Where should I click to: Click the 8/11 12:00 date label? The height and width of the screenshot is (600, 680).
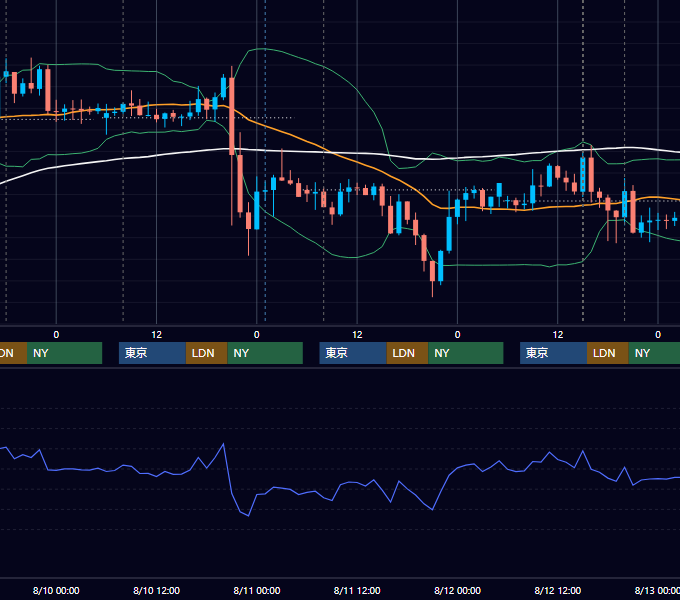(357, 590)
